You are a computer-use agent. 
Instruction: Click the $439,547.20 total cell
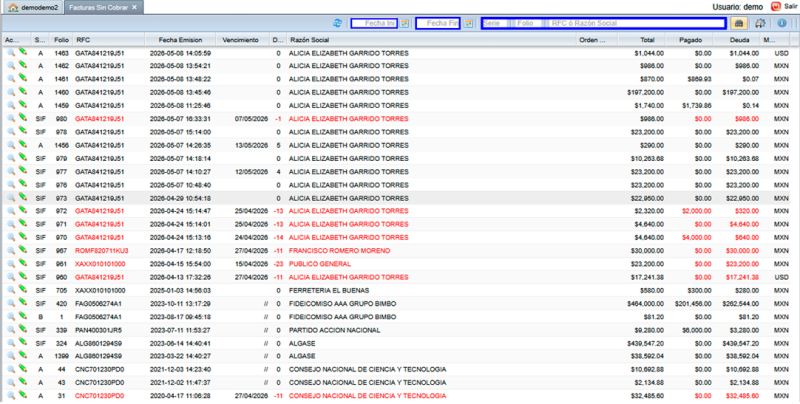pyautogui.click(x=645, y=343)
